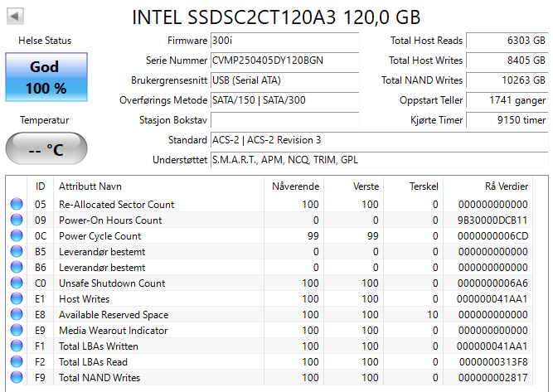Click the Helse Status label
This screenshot has height=392, width=553.
click(45, 41)
